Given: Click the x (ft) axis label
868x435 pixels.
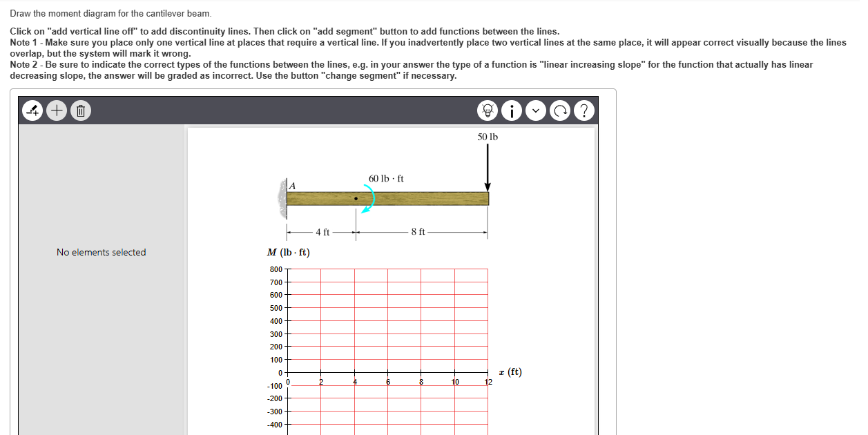Looking at the screenshot, I should tap(511, 372).
